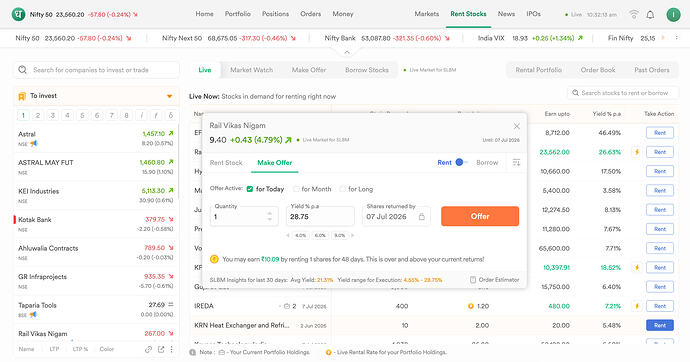Click lightning icon in 18.52% yield row
This screenshot has height=362, width=690.
[636, 267]
